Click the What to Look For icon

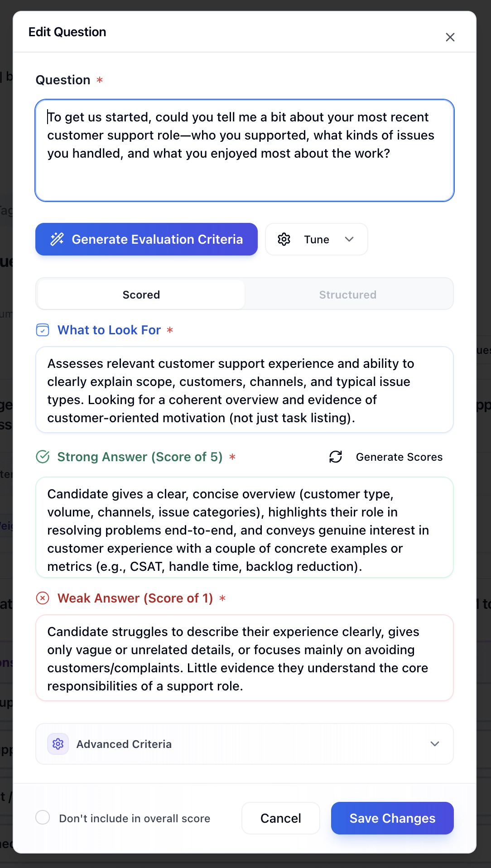click(x=43, y=330)
